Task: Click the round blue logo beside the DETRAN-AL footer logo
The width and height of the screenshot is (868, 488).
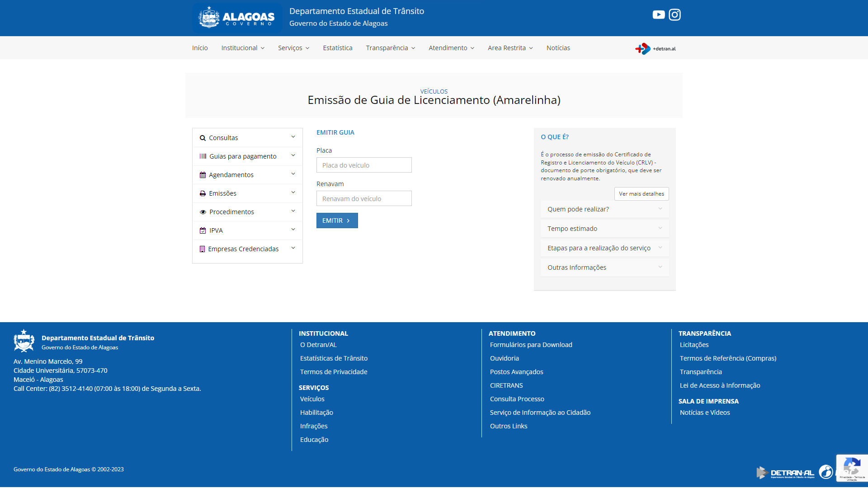Action: pos(826,472)
